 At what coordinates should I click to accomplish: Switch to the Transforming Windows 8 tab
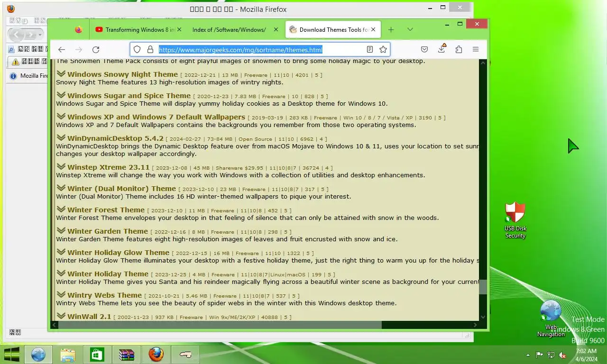(x=135, y=29)
